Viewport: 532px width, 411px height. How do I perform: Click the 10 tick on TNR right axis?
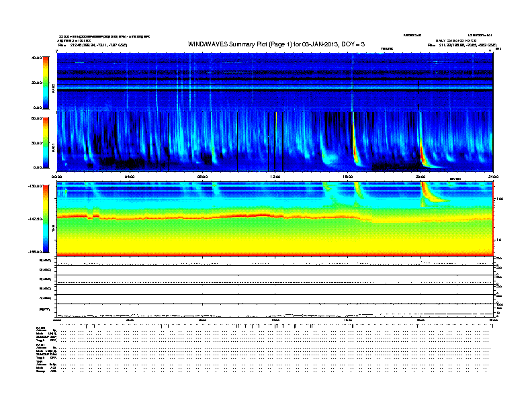(x=498, y=240)
